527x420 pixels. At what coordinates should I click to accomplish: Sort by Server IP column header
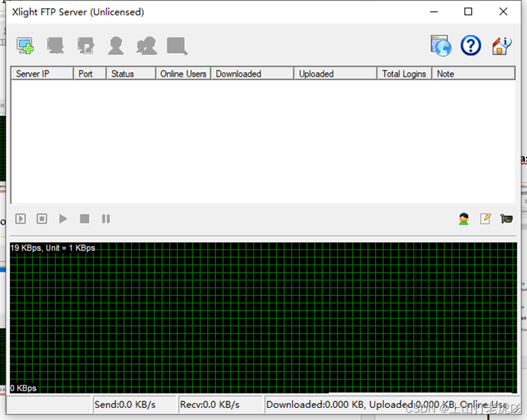41,74
